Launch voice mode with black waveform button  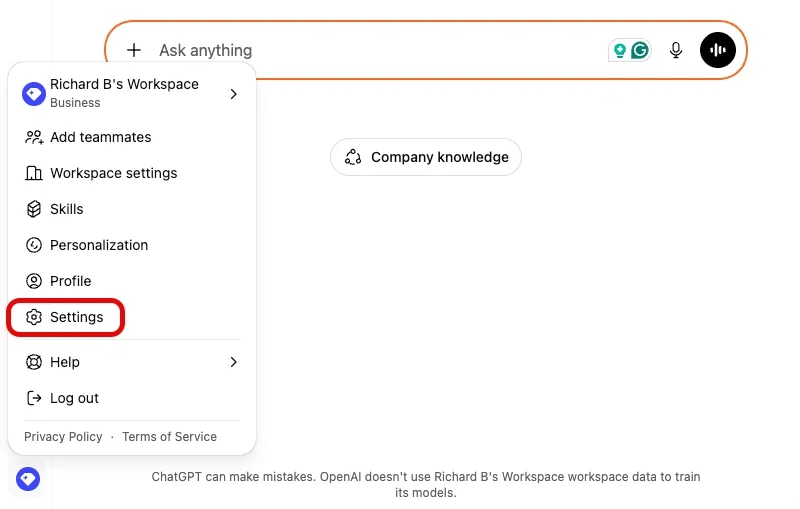point(717,50)
